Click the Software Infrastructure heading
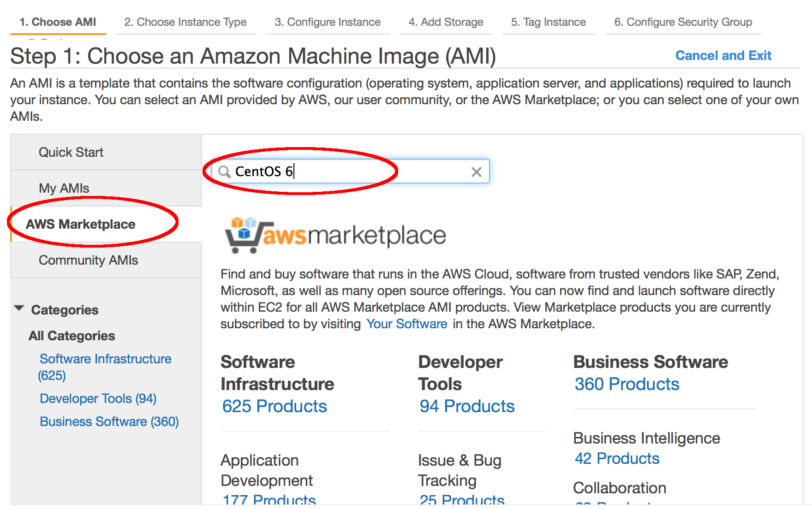This screenshot has height=509, width=812. [277, 373]
